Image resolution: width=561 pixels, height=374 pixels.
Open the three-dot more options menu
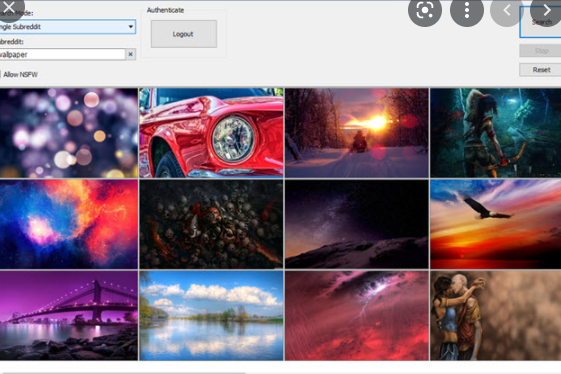click(x=467, y=11)
